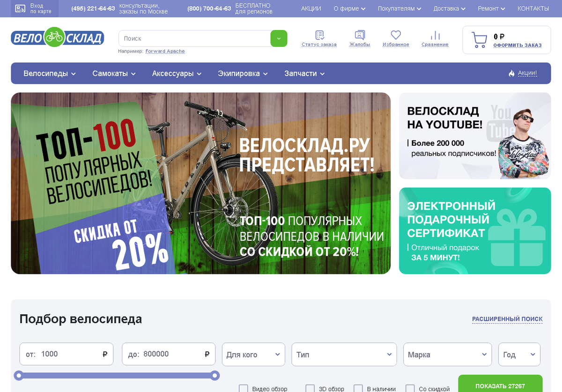The width and height of the screenshot is (562, 392).
Task: Click the Forward Apache example link
Action: click(x=165, y=51)
